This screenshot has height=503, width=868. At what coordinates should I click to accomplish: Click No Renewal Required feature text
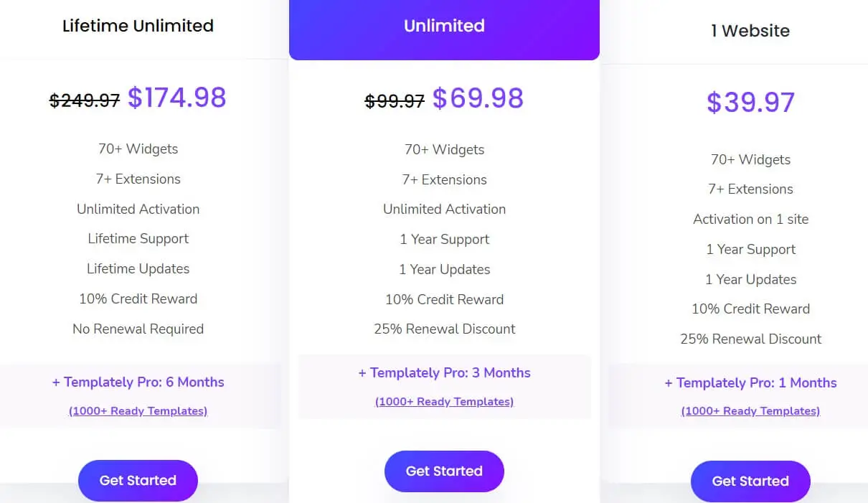point(138,329)
